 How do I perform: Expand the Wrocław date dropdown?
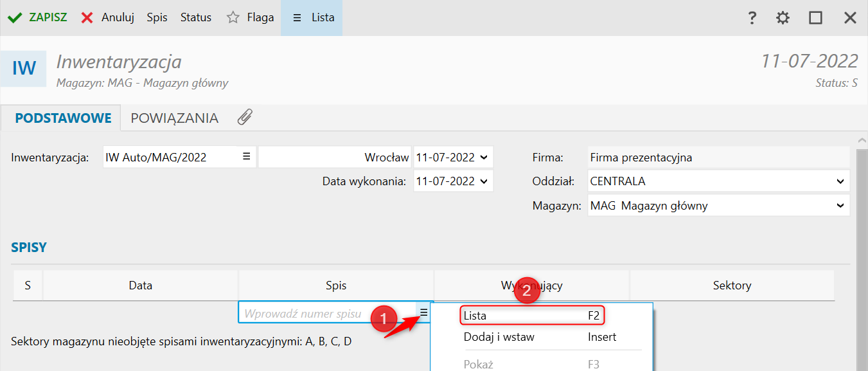click(x=484, y=157)
